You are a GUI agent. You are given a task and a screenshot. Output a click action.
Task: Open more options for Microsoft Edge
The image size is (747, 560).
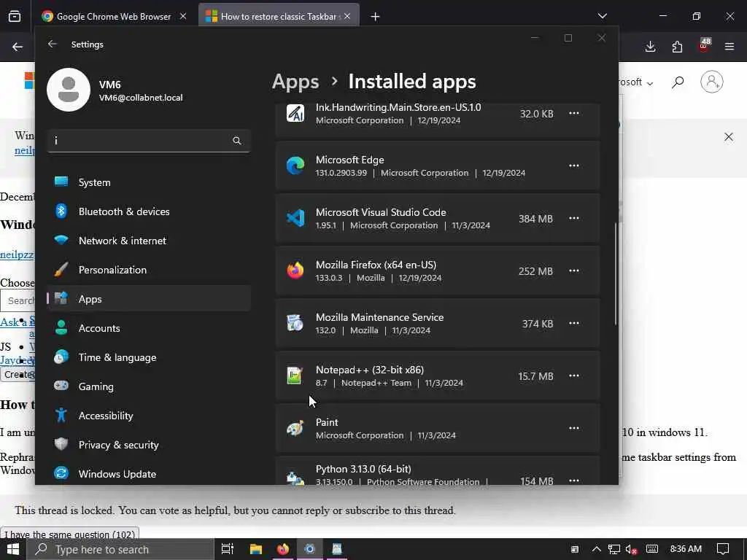574,166
